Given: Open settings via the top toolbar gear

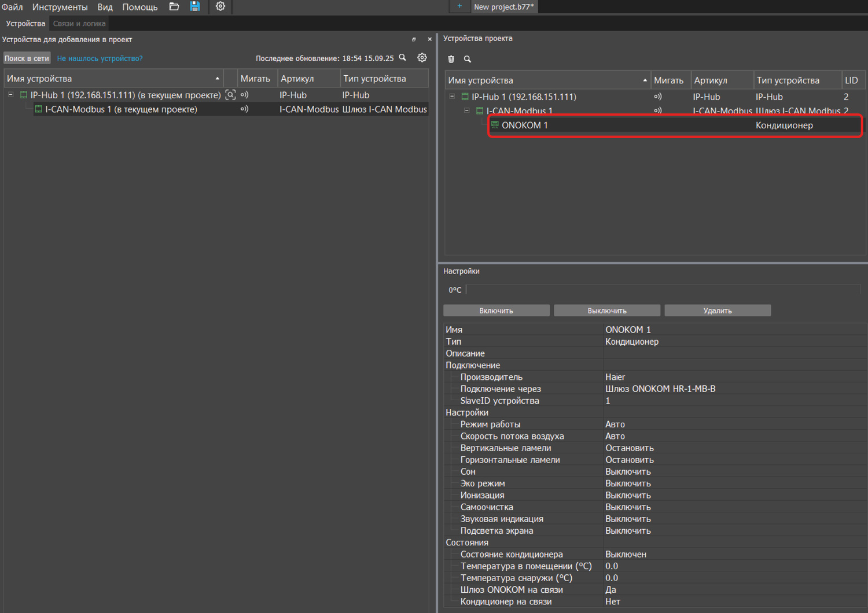Looking at the screenshot, I should tap(220, 7).
